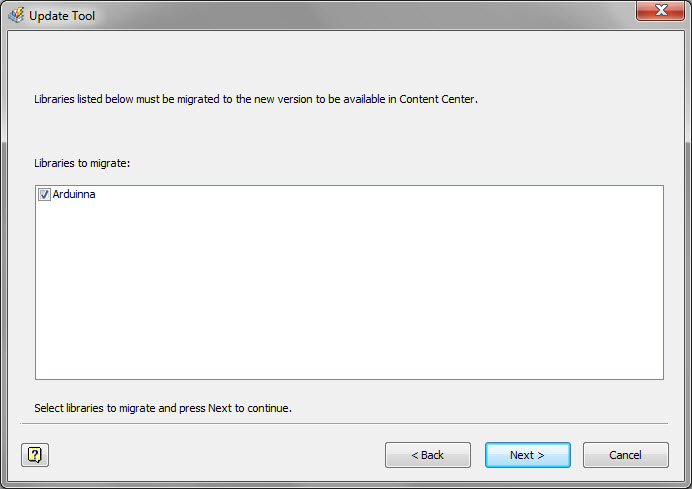692x489 pixels.
Task: Open help with the question mark button
Action: point(35,455)
